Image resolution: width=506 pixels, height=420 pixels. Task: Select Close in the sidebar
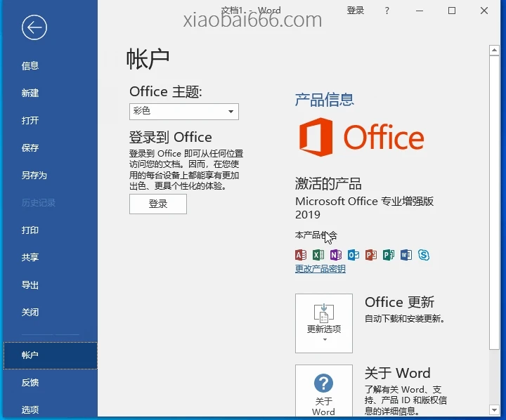[x=50, y=313]
